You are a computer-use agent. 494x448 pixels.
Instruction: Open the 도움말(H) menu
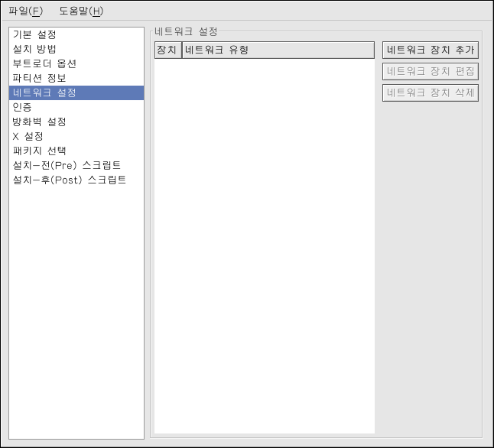(x=80, y=11)
